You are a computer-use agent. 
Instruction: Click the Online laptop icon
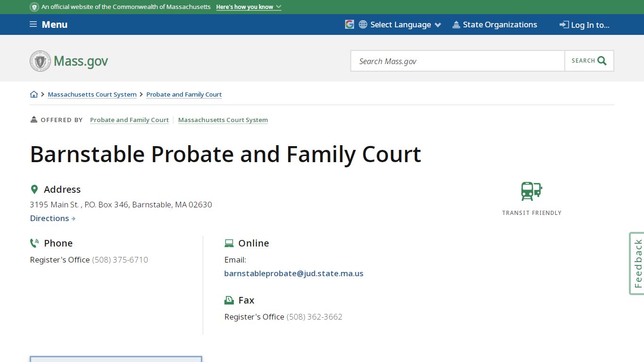(x=229, y=243)
